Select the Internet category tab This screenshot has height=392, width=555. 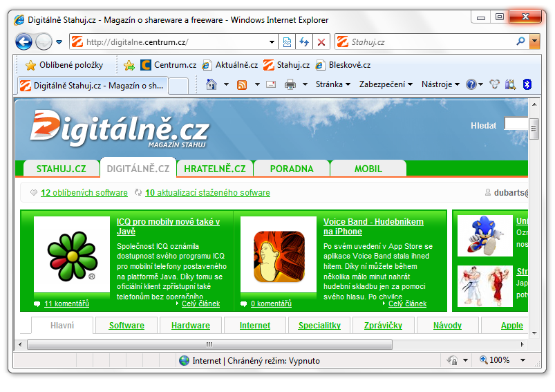(255, 326)
